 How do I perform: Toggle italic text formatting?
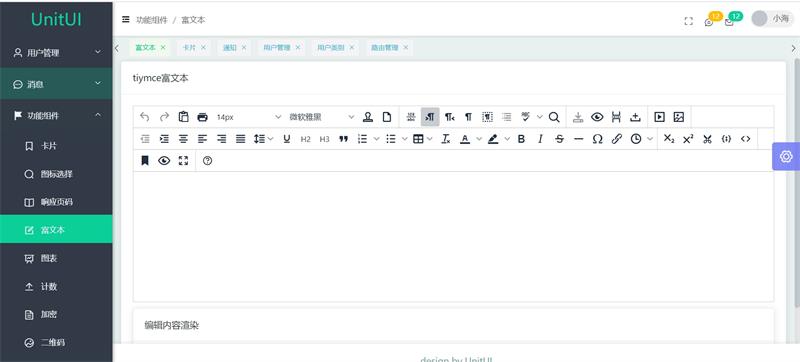(540, 139)
